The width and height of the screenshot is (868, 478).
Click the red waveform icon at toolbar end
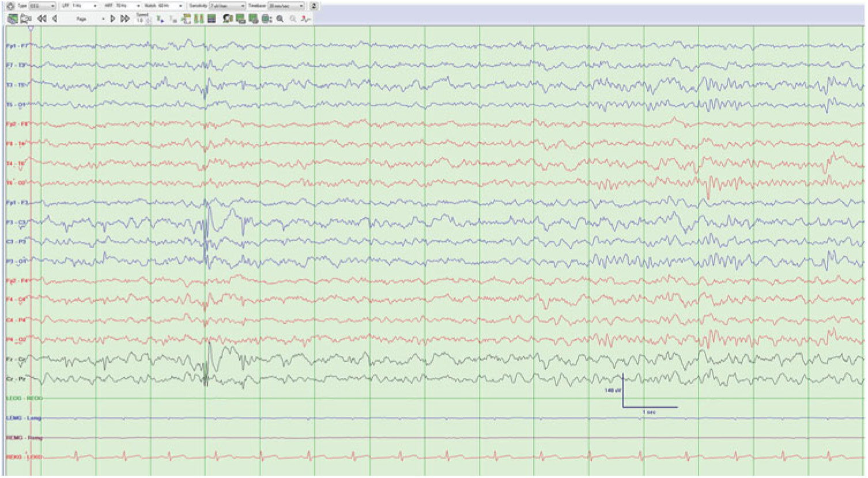(305, 19)
